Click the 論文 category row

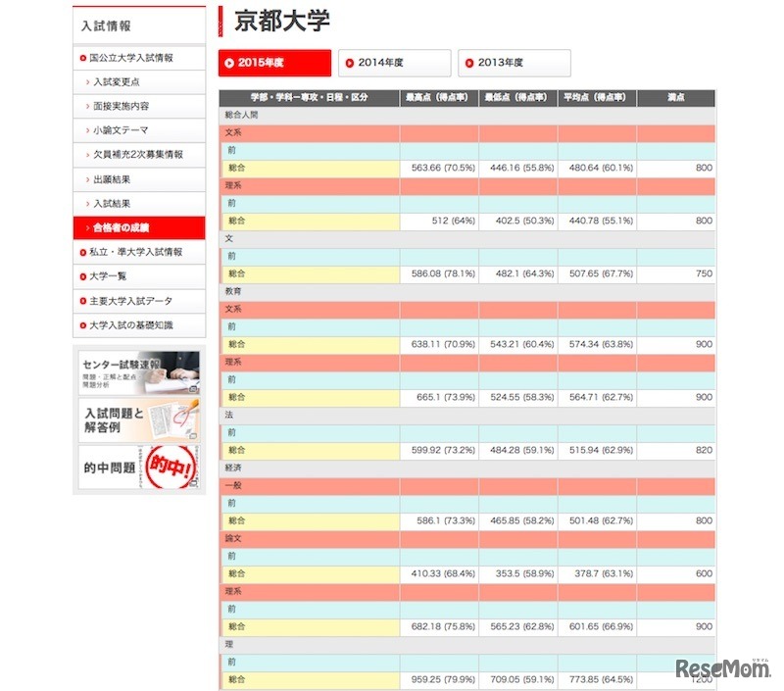[467, 538]
